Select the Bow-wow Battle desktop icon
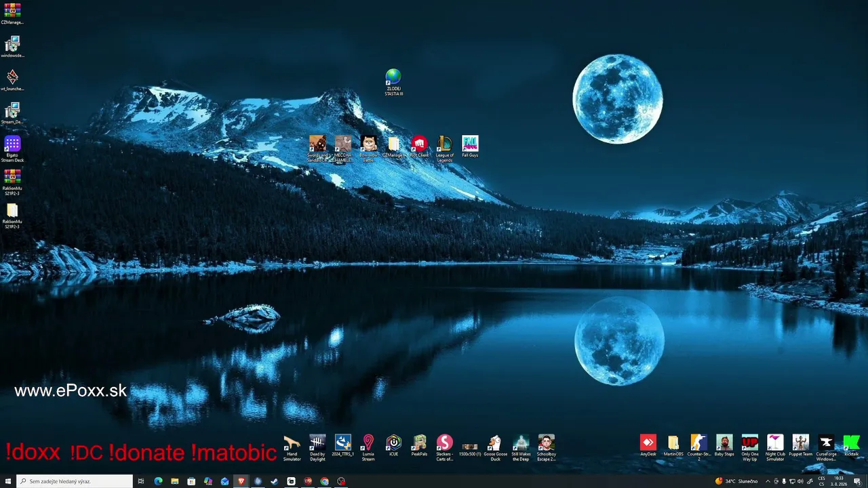The image size is (868, 488). click(369, 148)
